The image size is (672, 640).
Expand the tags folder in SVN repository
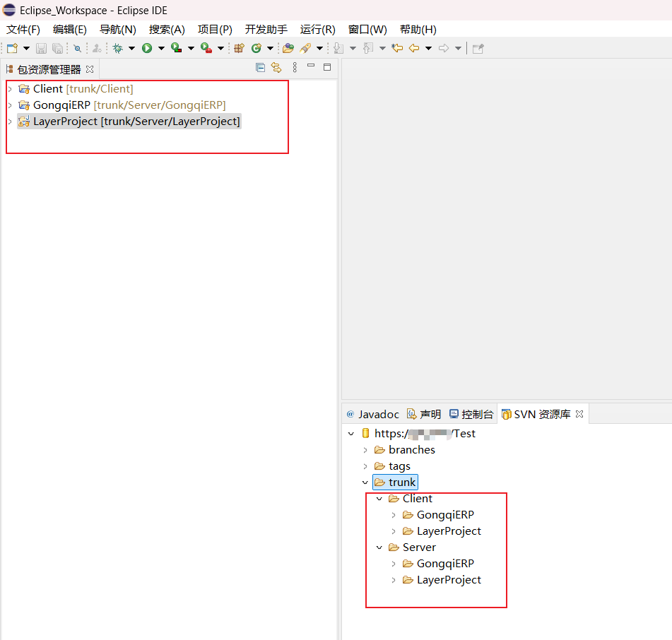(365, 466)
